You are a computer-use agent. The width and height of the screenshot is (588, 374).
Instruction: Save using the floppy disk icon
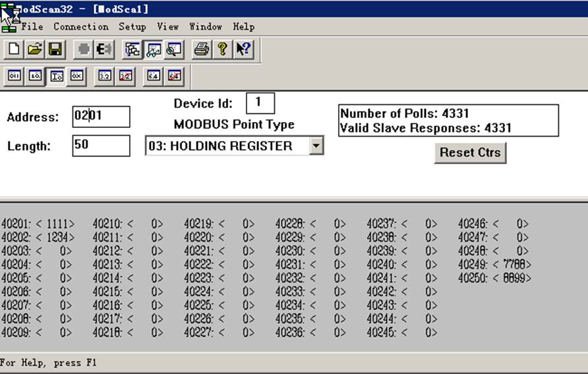click(x=55, y=49)
